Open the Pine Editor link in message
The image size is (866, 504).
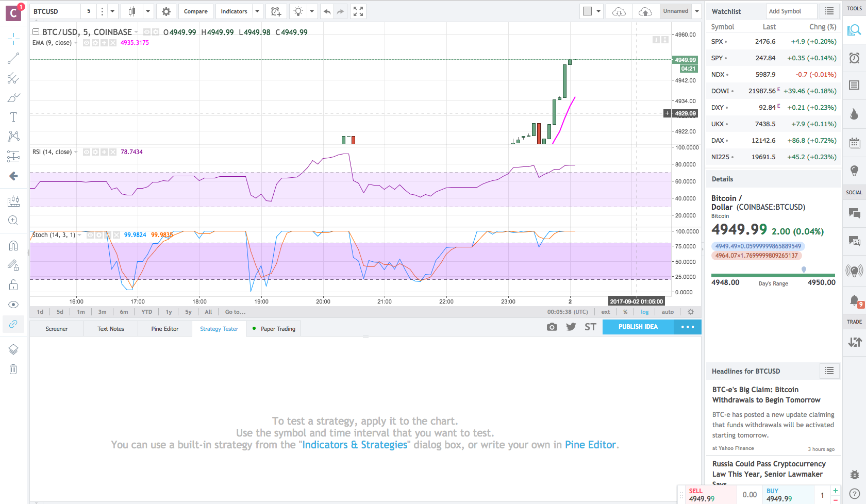tap(590, 445)
